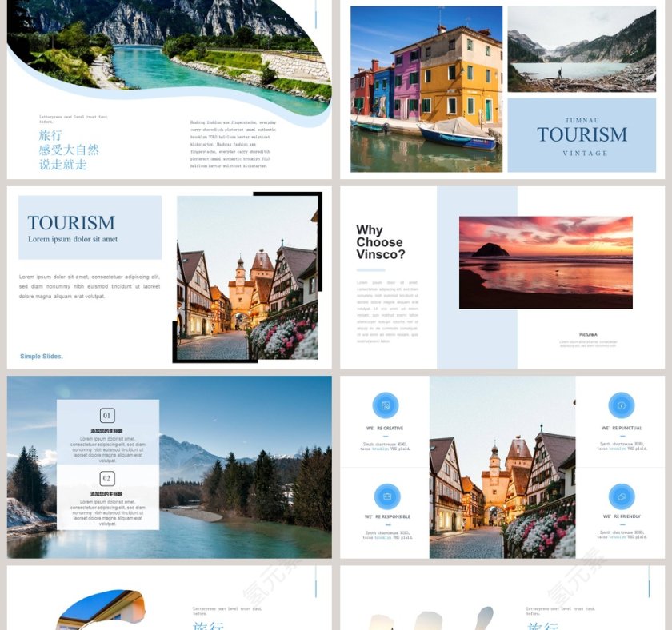672x630 pixels.
Task: Click the blue TOURISM VINTAGE title box
Action: click(582, 135)
